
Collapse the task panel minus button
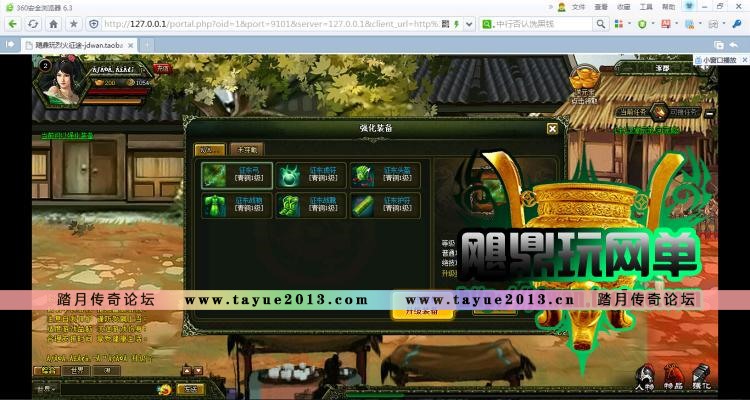tap(710, 114)
